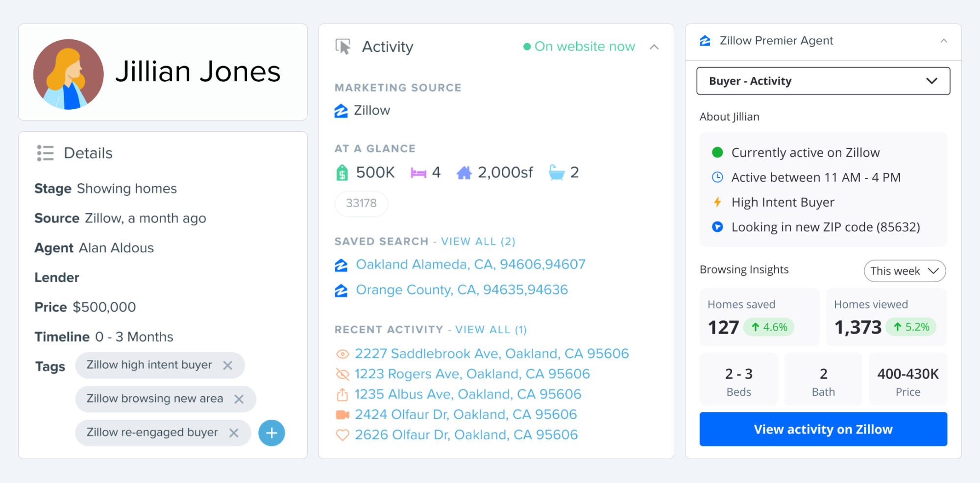Open 2424 Olfaur Dr listing
This screenshot has height=483, width=980.
click(x=465, y=415)
